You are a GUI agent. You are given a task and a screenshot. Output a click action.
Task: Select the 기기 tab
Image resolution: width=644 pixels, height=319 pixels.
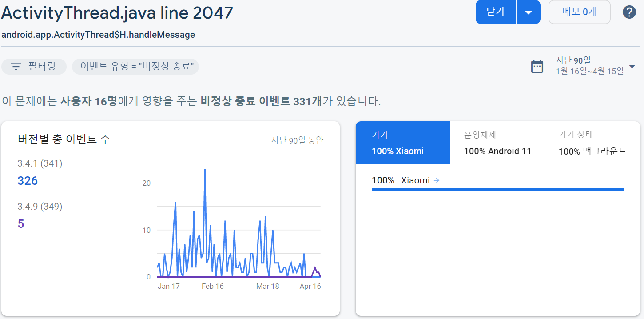tap(403, 143)
